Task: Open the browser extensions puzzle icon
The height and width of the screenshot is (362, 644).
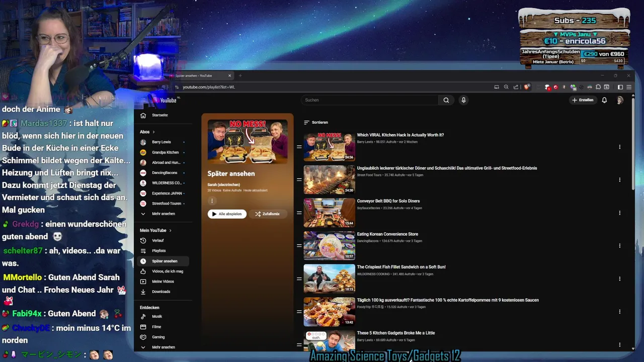Action: [598, 87]
